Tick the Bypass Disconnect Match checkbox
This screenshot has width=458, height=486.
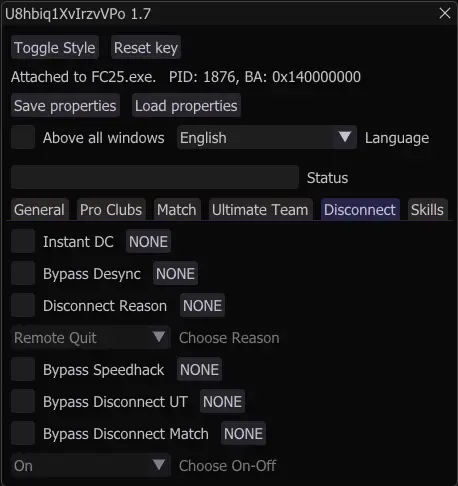coord(23,433)
